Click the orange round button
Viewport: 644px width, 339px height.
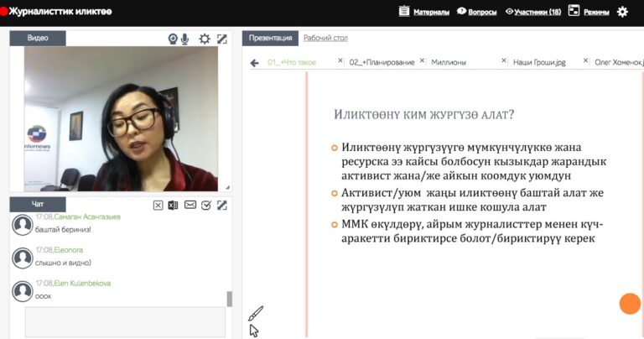pos(630,304)
